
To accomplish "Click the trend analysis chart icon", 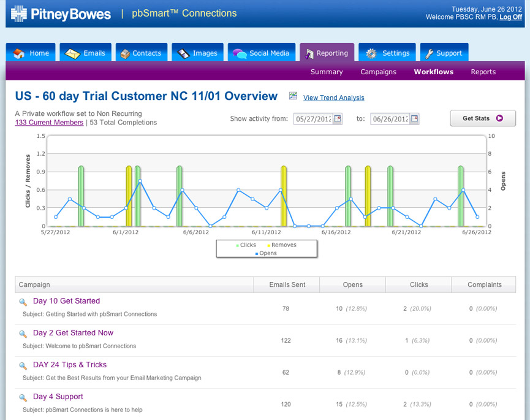I will [293, 96].
